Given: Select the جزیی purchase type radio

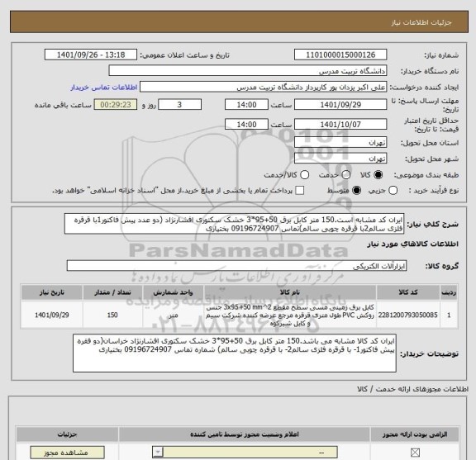Looking at the screenshot, I should pyautogui.click(x=393, y=191).
